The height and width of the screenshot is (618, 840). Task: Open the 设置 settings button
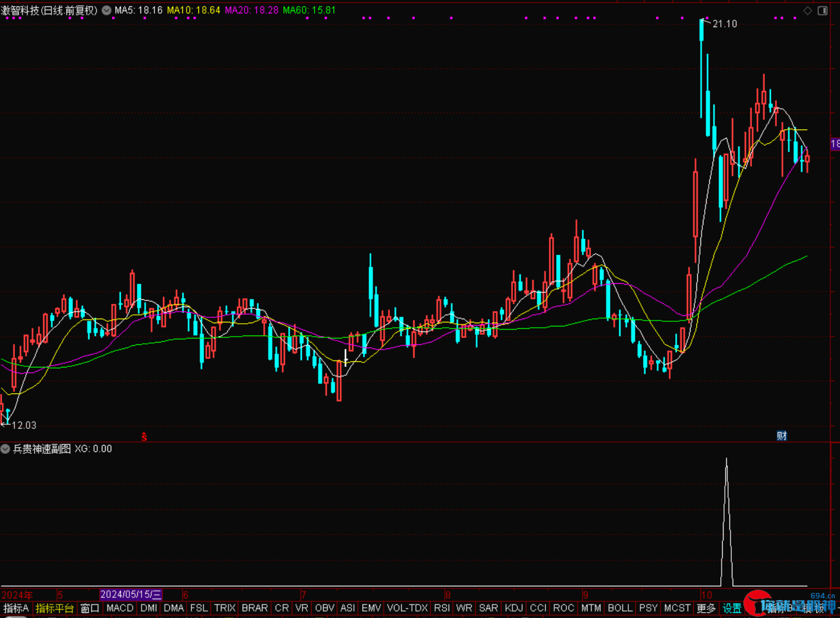[732, 608]
